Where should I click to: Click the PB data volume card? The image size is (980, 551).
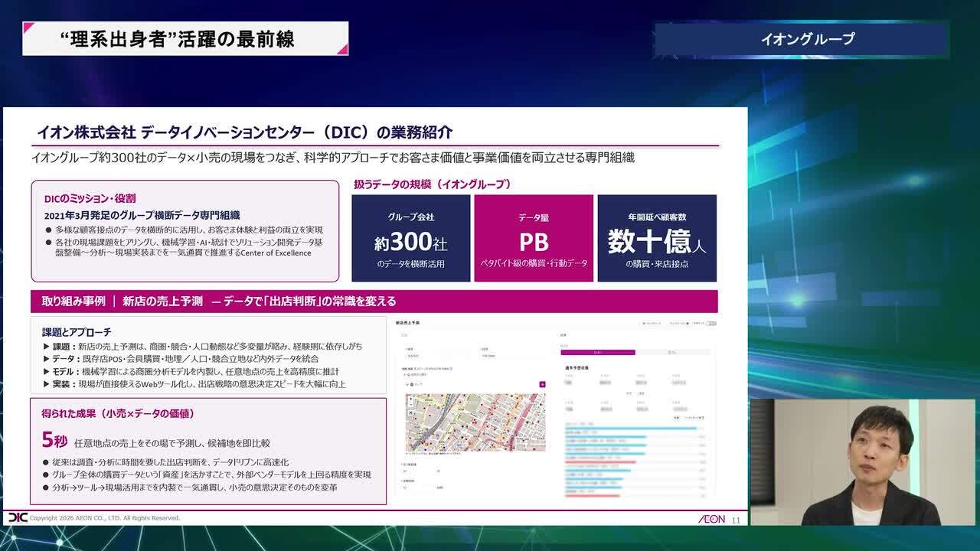534,238
